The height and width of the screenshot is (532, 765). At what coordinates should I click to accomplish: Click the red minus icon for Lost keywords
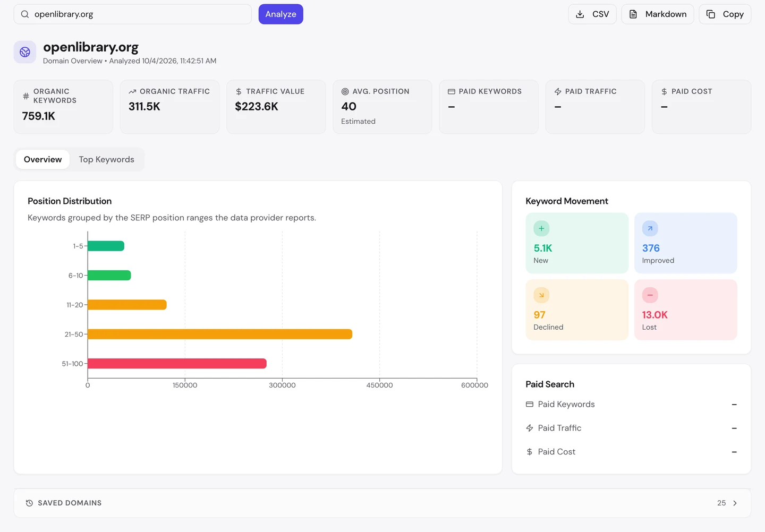pyautogui.click(x=650, y=295)
